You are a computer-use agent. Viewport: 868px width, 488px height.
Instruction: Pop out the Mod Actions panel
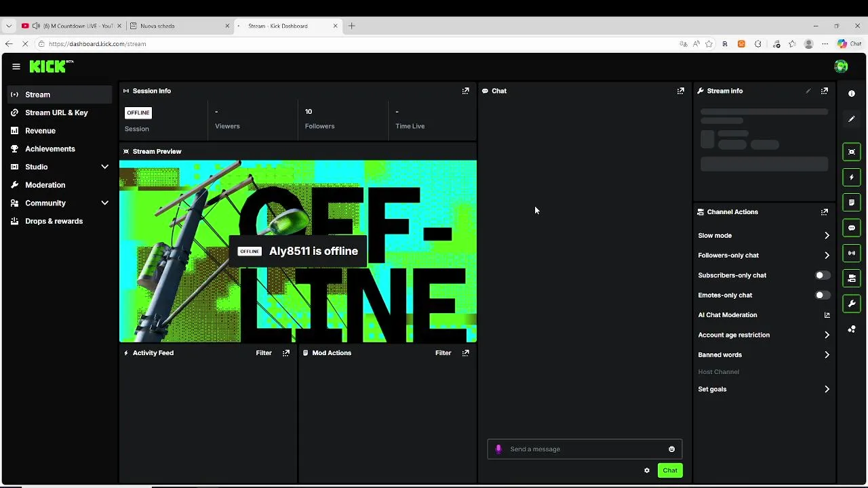(x=465, y=353)
